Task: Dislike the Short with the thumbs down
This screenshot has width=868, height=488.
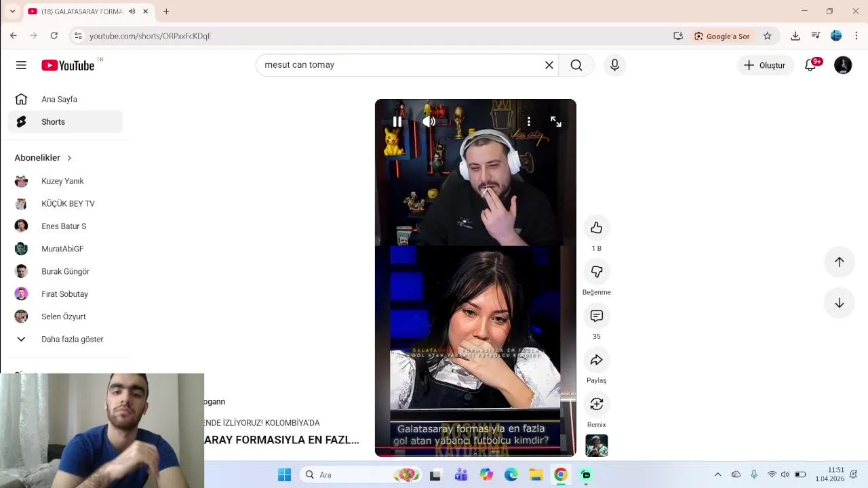Action: [x=597, y=272]
